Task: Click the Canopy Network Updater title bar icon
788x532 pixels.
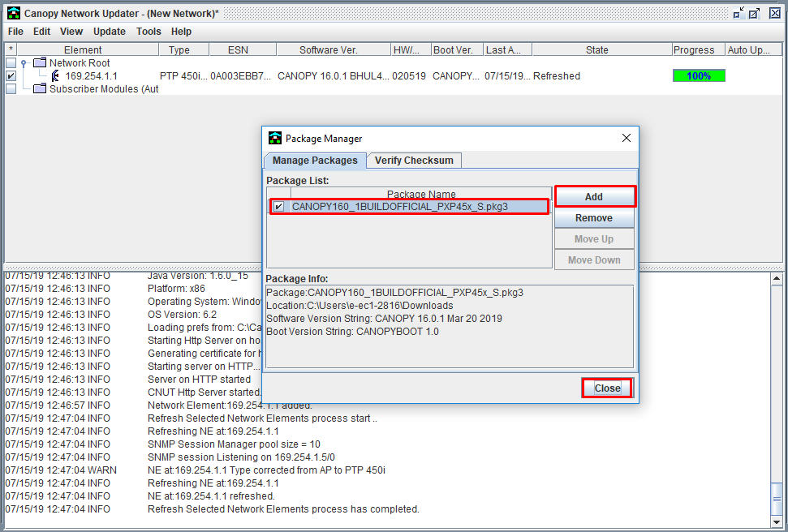Action: click(14, 14)
